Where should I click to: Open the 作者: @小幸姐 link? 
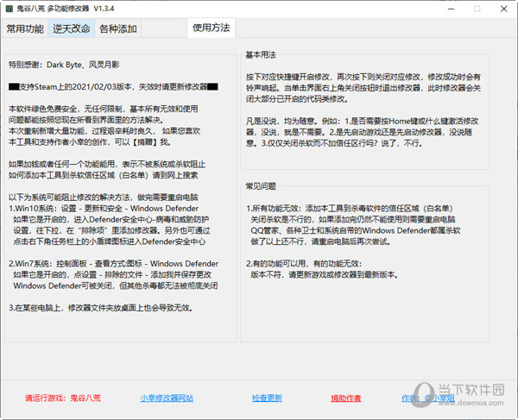click(428, 398)
